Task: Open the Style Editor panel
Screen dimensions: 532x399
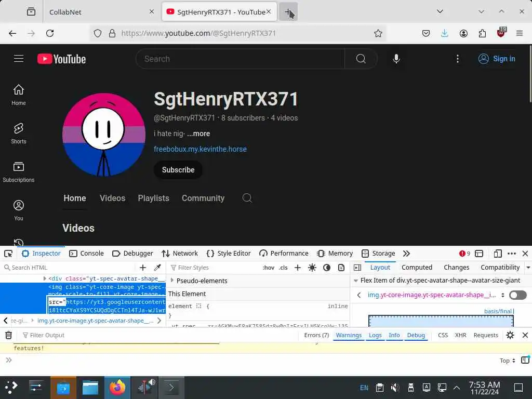Action: 229,254
